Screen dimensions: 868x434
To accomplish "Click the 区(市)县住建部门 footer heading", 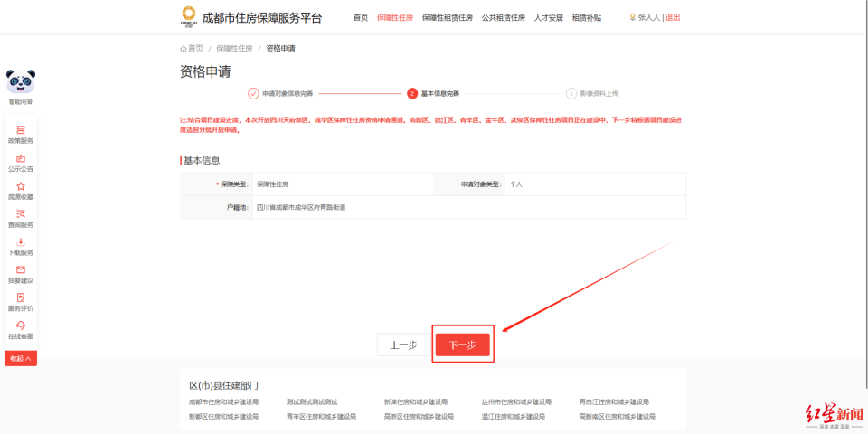I will coord(223,385).
